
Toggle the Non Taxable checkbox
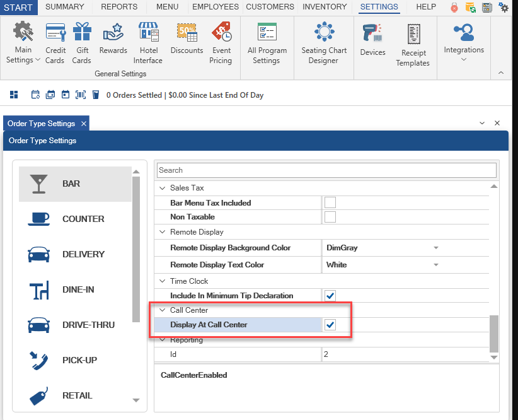[330, 218]
